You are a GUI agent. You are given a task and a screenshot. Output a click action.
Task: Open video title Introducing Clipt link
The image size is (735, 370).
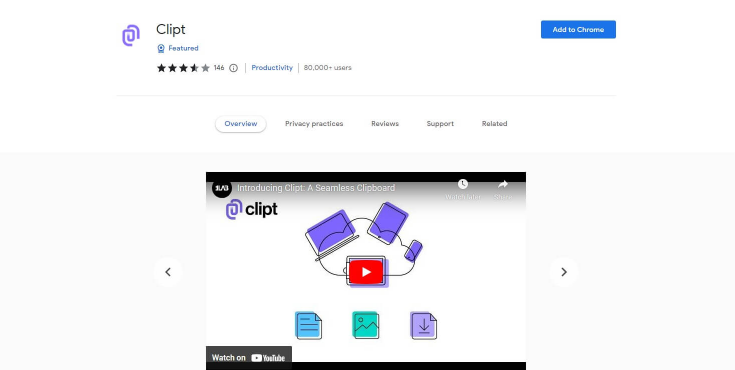pos(316,188)
